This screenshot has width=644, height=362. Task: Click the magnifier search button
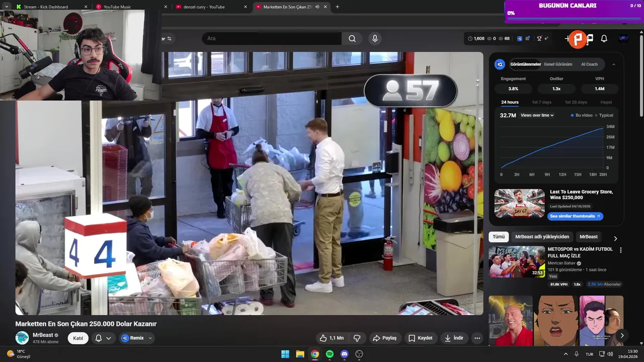tap(352, 39)
